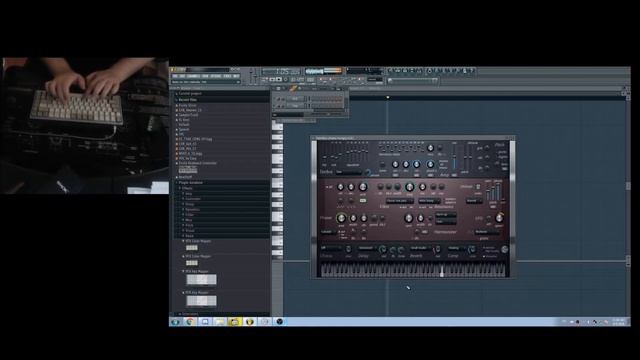Click the Stop button in transport

click(279, 80)
